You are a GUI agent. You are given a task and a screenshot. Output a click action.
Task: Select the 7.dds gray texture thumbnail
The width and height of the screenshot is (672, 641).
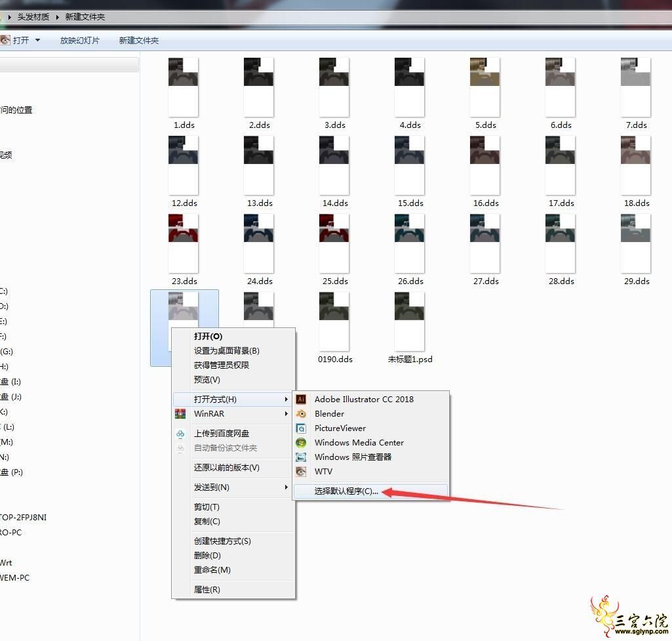coord(635,87)
